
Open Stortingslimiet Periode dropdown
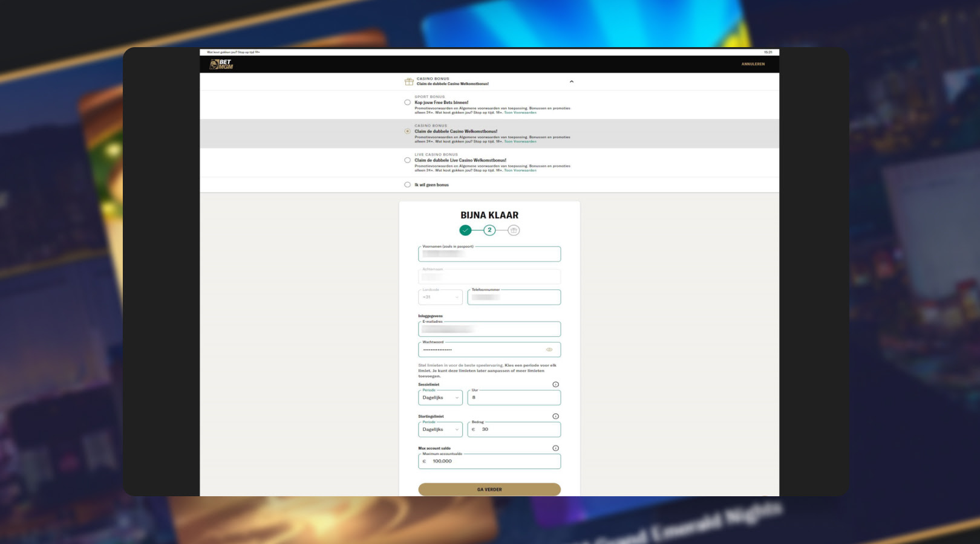(440, 429)
